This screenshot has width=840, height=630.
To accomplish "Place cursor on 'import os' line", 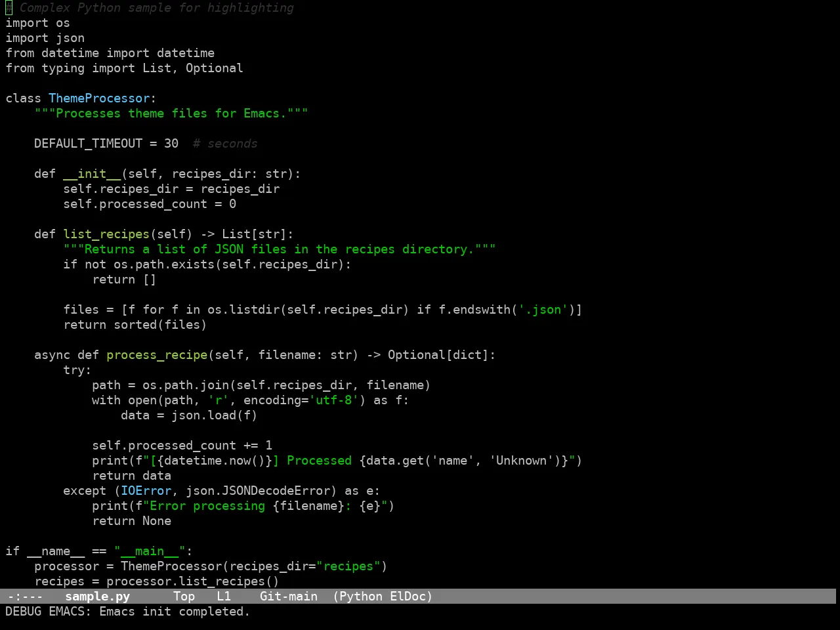I will [x=37, y=23].
